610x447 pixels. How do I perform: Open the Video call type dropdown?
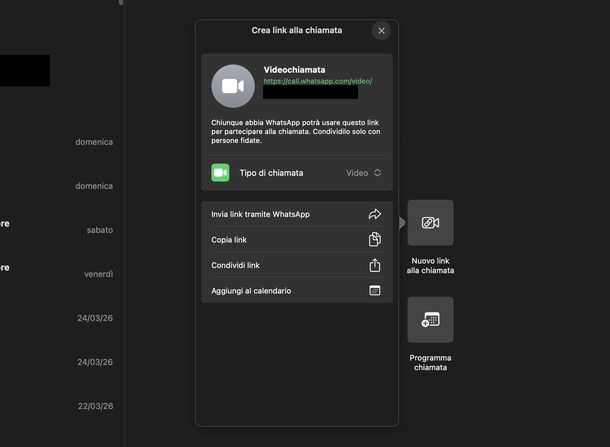[363, 173]
